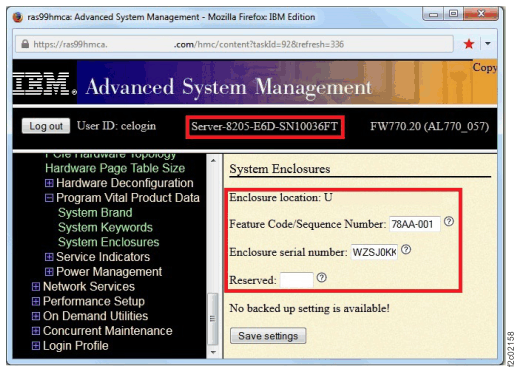Minimize the Firefox window
The height and width of the screenshot is (371, 514).
[433, 14]
